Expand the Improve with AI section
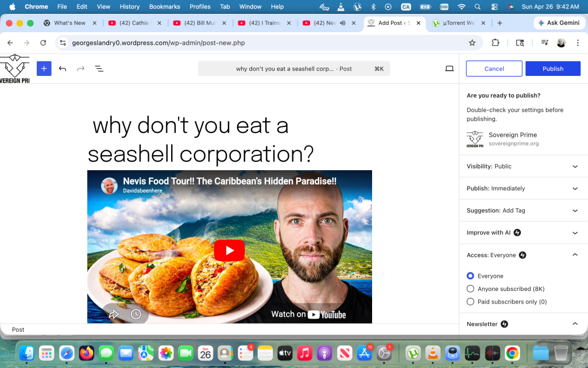Image resolution: width=588 pixels, height=368 pixels. tap(523, 232)
